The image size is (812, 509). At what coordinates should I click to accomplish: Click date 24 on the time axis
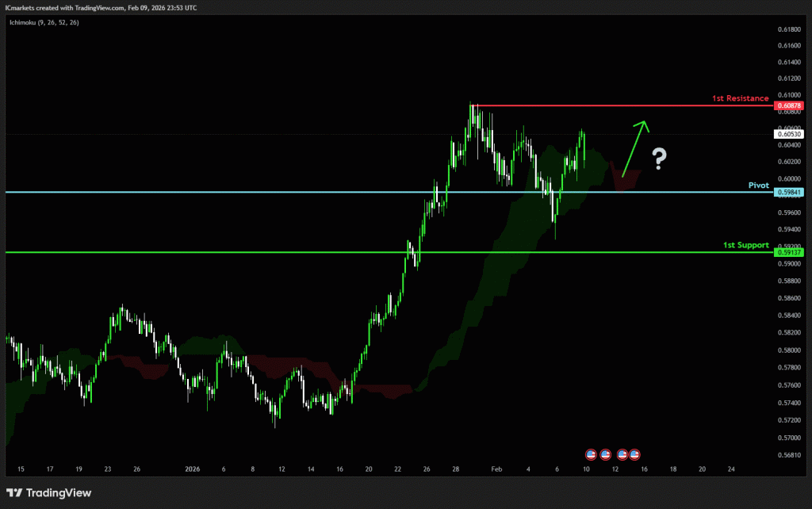tap(731, 469)
